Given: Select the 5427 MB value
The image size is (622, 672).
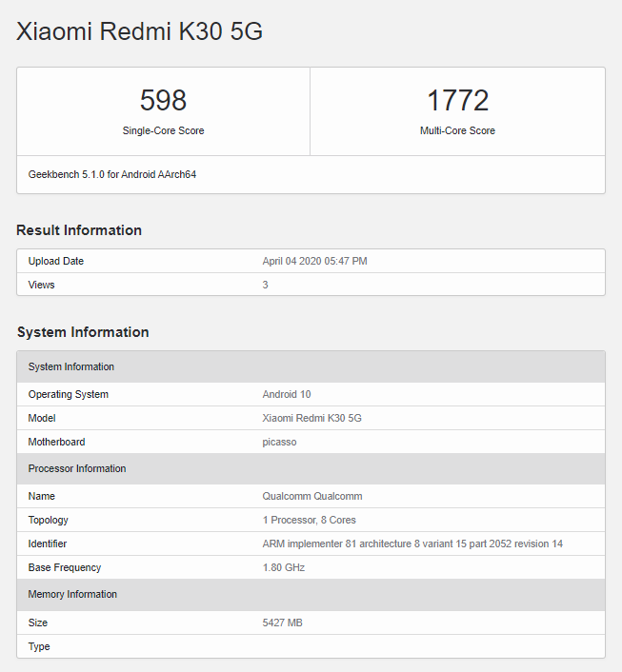Looking at the screenshot, I should (282, 623).
